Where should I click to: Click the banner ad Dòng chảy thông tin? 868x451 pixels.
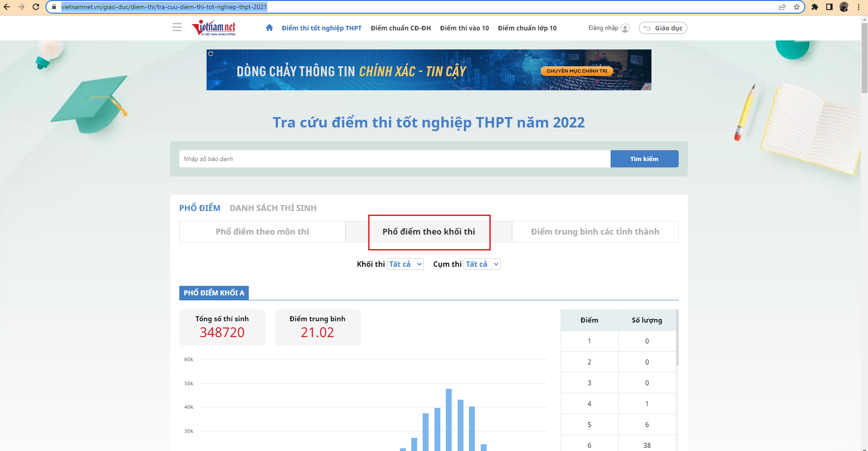pos(429,70)
